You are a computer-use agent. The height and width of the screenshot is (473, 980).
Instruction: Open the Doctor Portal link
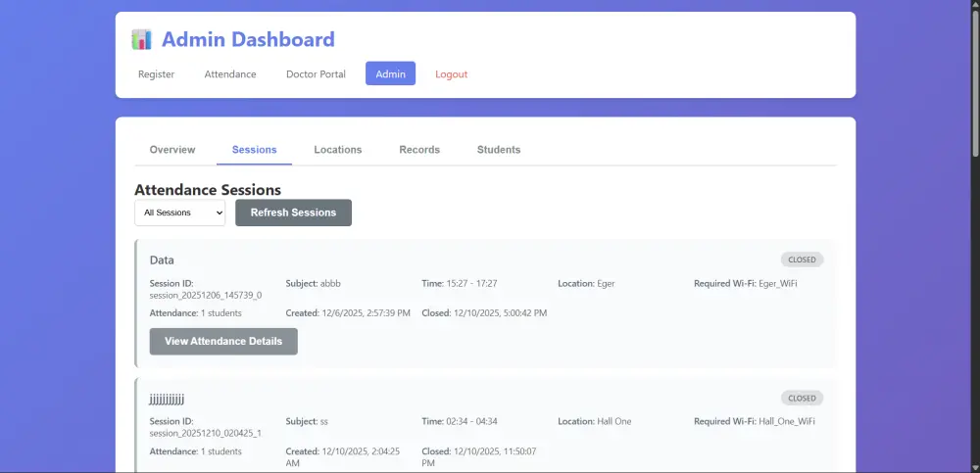click(316, 73)
